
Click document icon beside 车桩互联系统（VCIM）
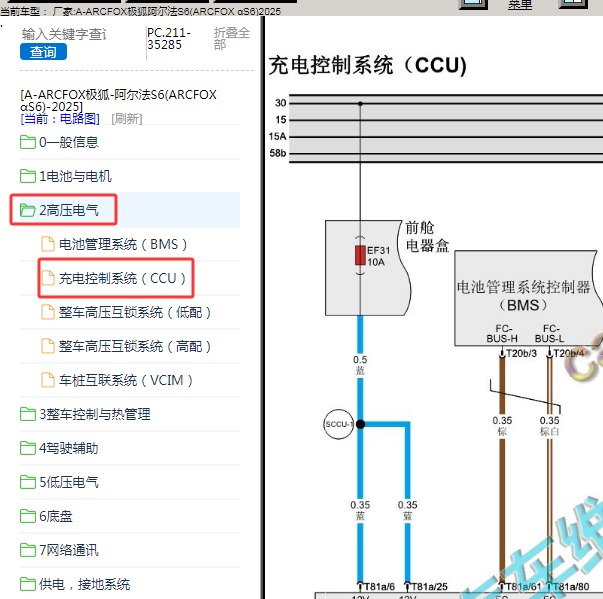click(x=48, y=380)
